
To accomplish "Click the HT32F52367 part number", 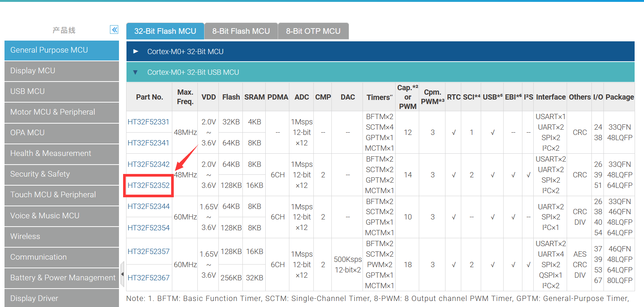I will (x=149, y=278).
